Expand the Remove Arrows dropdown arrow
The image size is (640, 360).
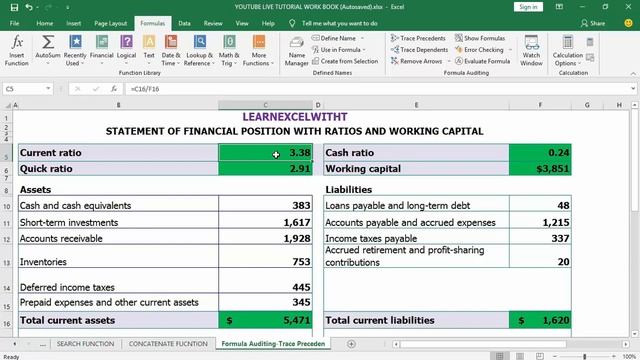pyautogui.click(x=449, y=61)
